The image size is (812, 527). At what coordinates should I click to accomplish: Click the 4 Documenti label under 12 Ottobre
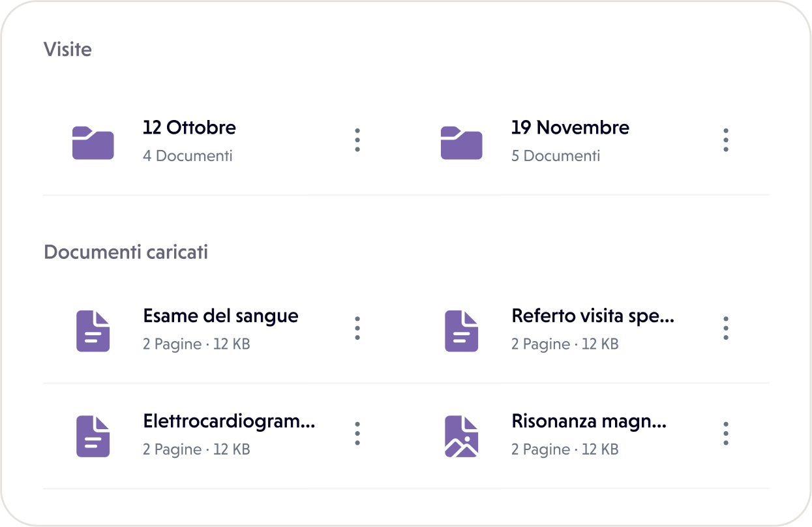click(x=188, y=156)
